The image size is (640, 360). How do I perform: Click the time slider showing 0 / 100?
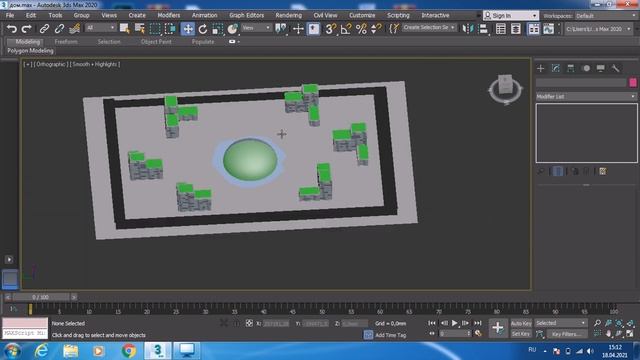click(x=40, y=297)
